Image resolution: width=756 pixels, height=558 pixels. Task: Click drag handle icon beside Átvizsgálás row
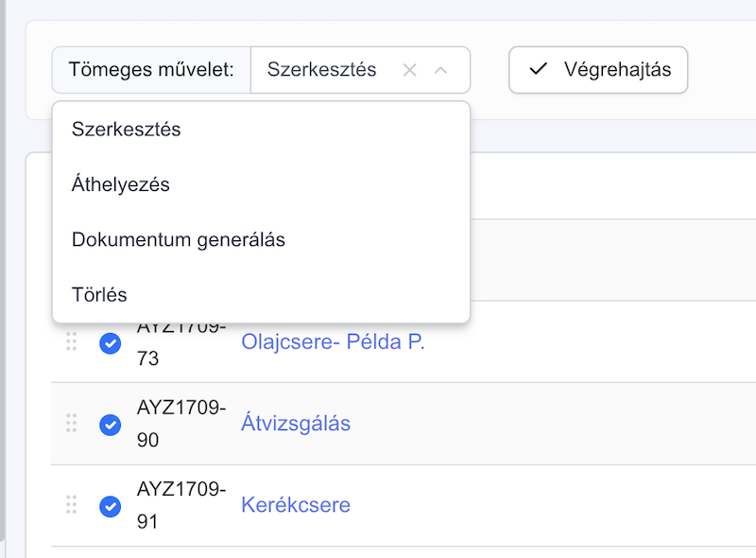pos(72,423)
